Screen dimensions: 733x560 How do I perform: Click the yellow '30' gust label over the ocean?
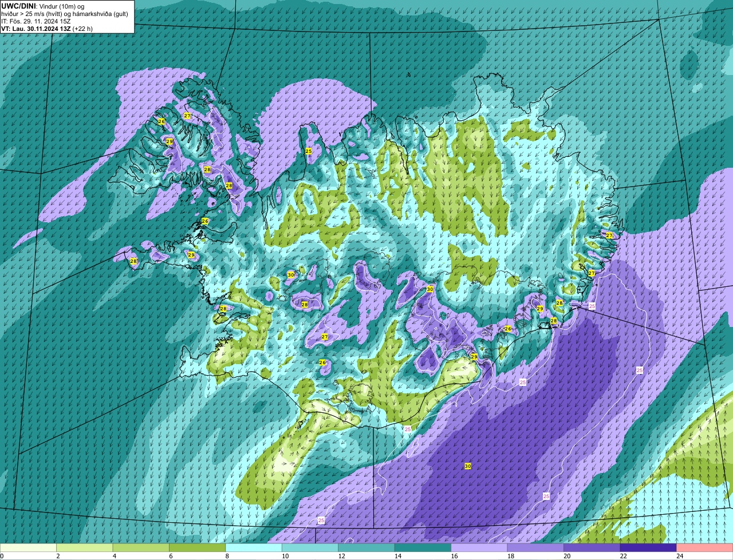click(468, 466)
